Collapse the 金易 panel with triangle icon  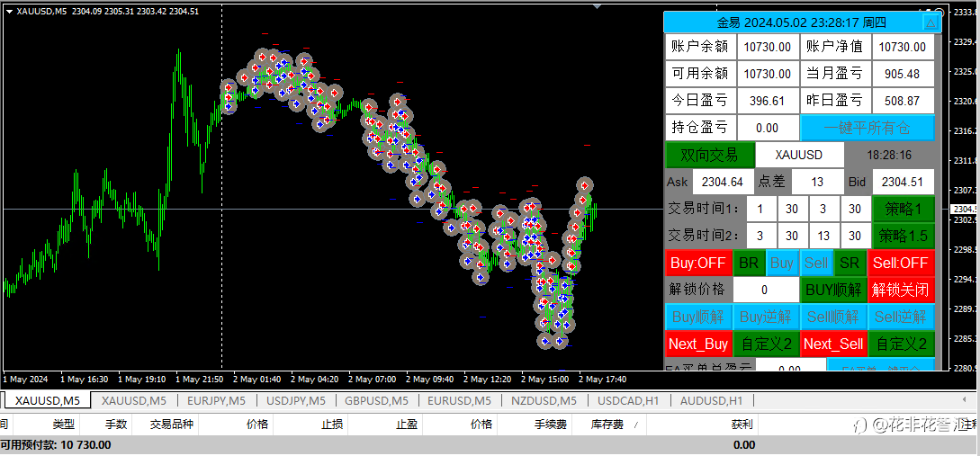pos(931,23)
